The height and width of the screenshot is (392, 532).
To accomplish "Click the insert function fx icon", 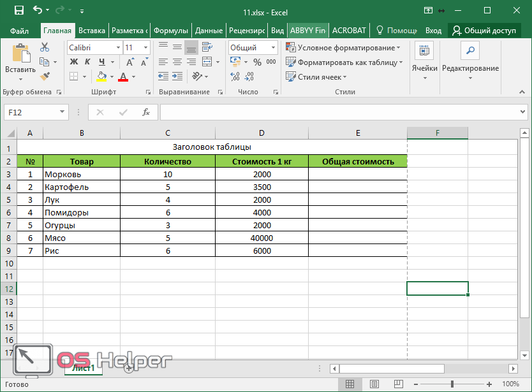I will click(x=146, y=112).
